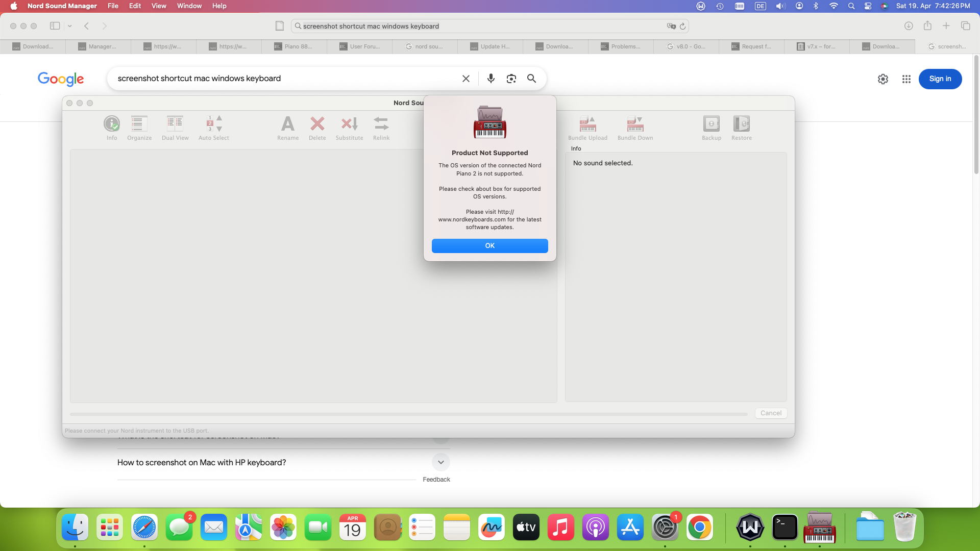
Task: Start Google voice search with microphone
Action: pos(491,79)
